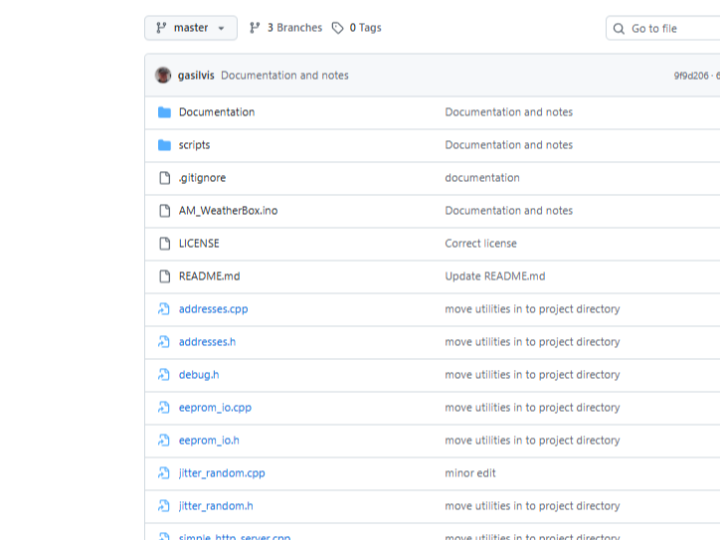The image size is (720, 540).
Task: Open the 3 Branches link
Action: click(286, 28)
